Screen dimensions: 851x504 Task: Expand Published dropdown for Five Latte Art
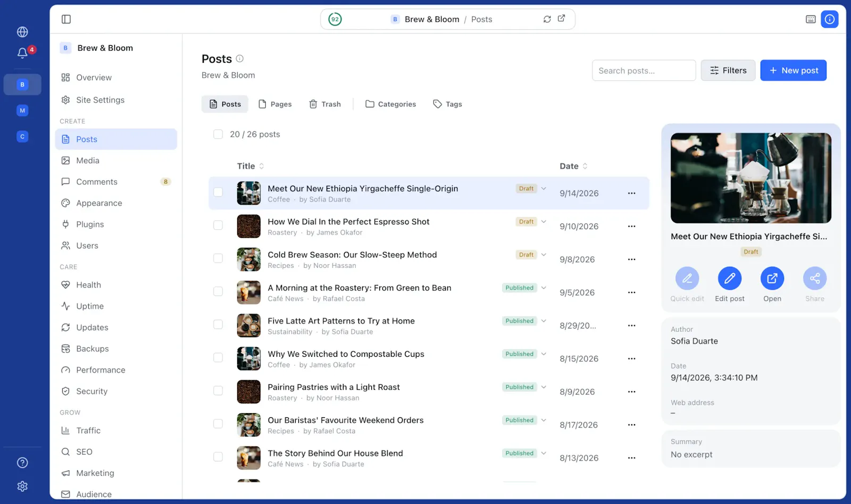544,321
